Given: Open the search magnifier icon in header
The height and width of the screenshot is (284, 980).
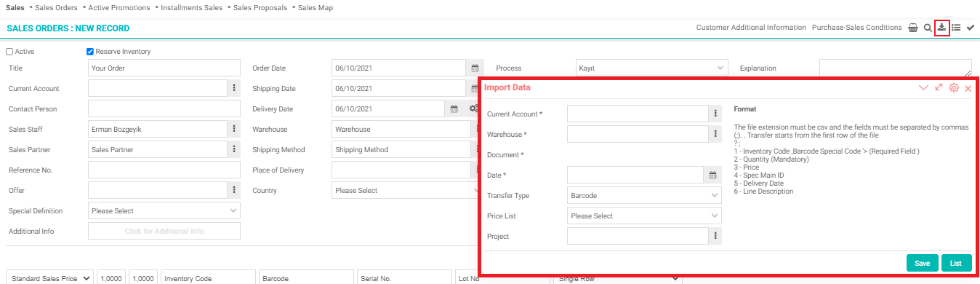Looking at the screenshot, I should [x=928, y=28].
